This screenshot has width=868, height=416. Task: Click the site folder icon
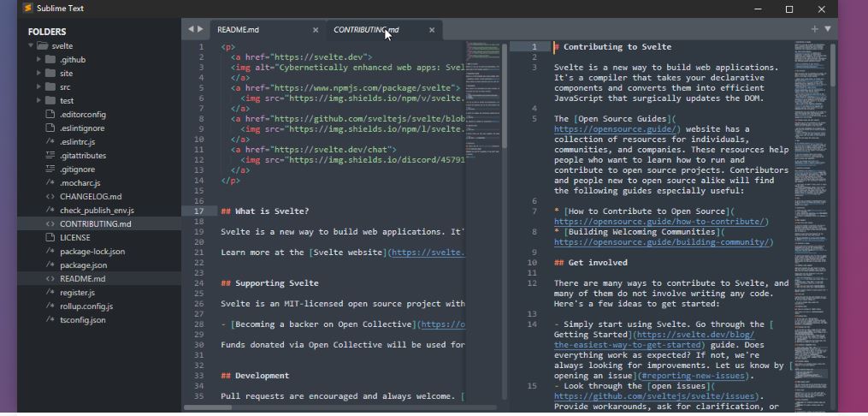click(50, 73)
